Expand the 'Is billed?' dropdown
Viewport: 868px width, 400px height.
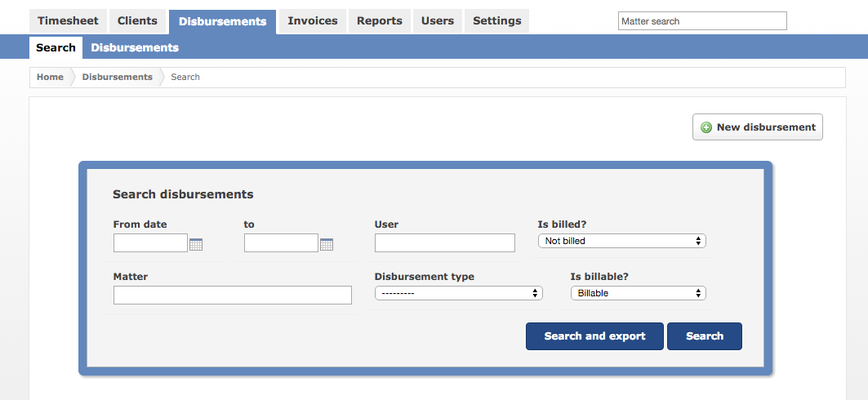pos(621,241)
